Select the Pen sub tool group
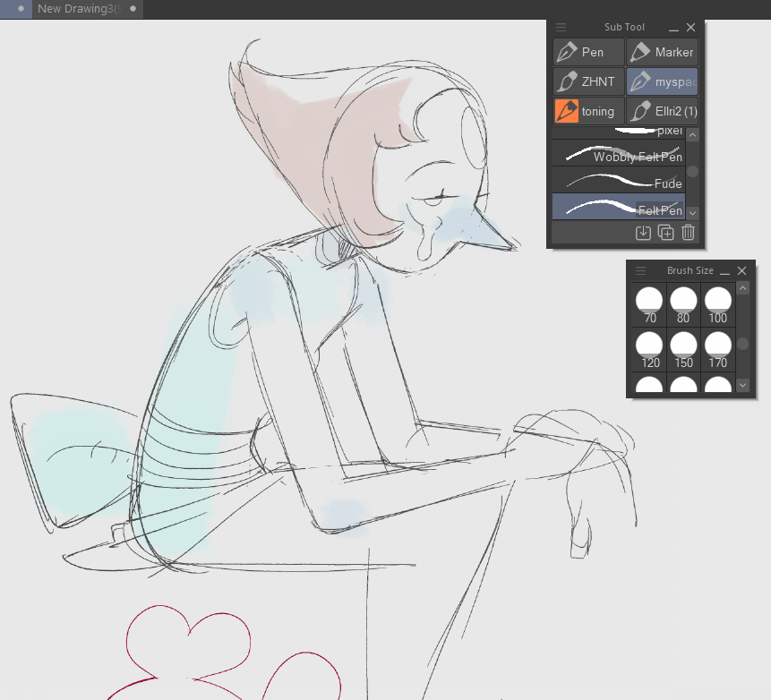Viewport: 771px width, 700px height. pyautogui.click(x=588, y=52)
